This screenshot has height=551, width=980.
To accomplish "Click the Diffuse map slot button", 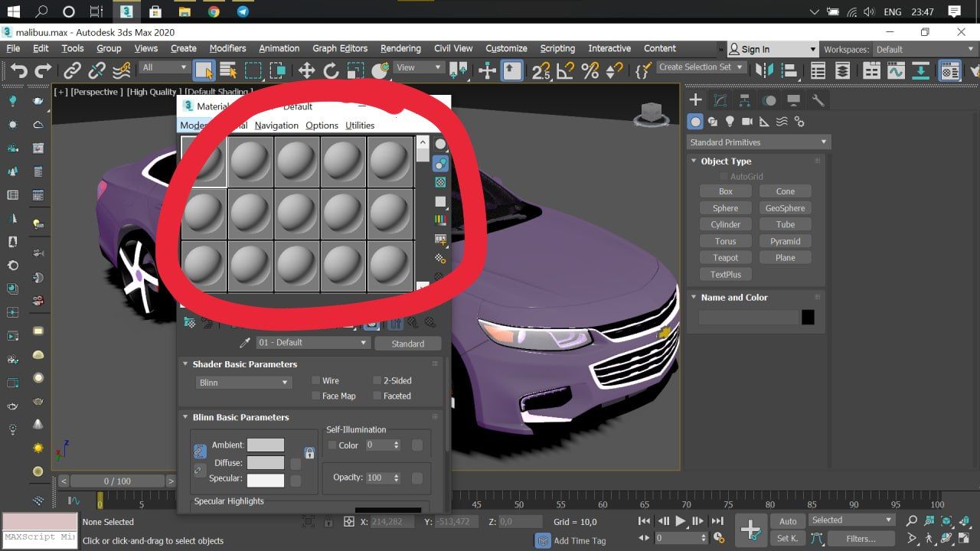I will pyautogui.click(x=296, y=464).
